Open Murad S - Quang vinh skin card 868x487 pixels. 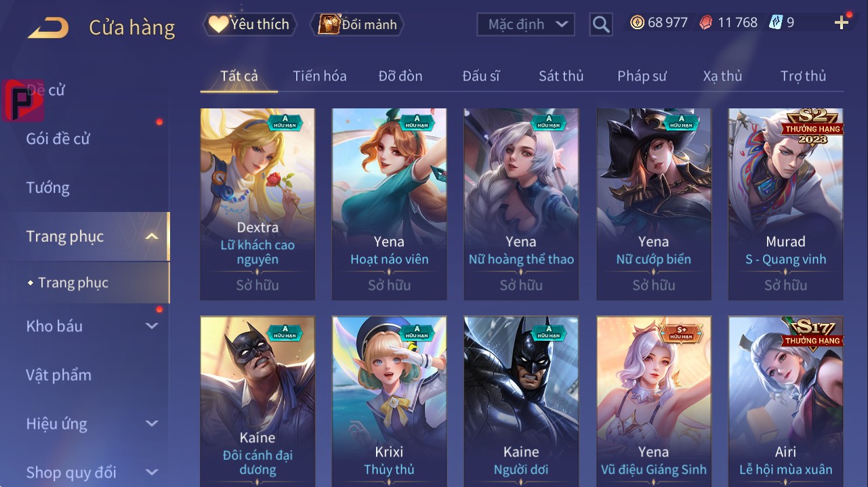pos(786,204)
